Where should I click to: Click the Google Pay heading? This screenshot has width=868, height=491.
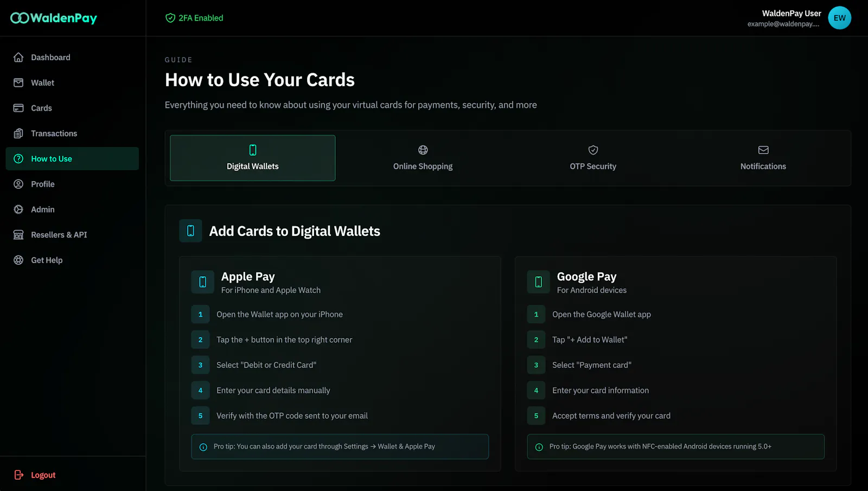point(586,277)
